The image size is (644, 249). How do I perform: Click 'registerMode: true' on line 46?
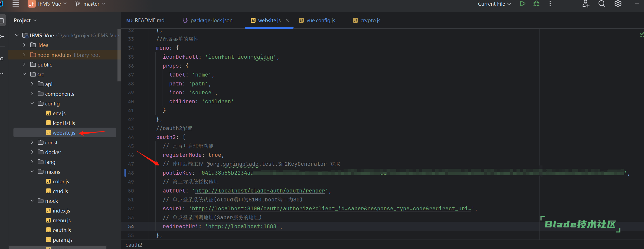click(x=192, y=155)
